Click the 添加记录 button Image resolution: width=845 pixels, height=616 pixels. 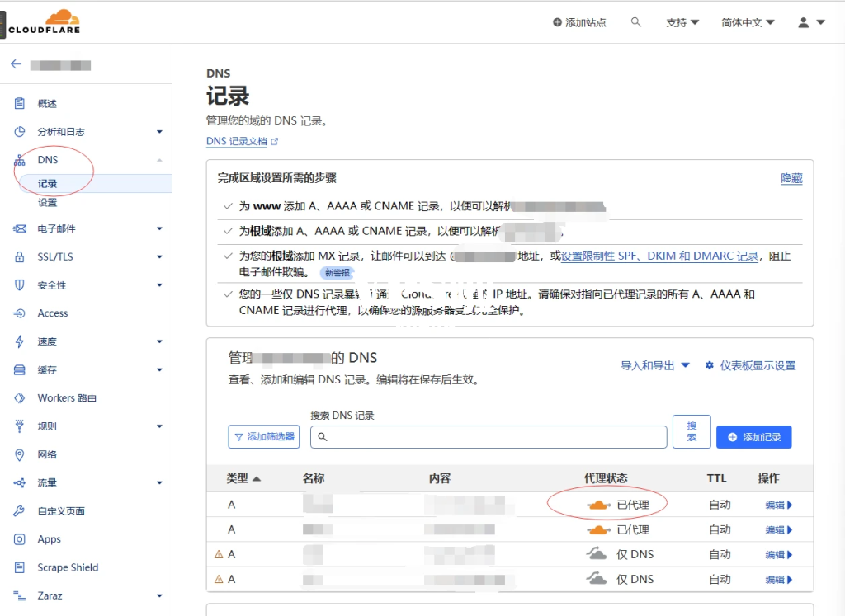[753, 437]
